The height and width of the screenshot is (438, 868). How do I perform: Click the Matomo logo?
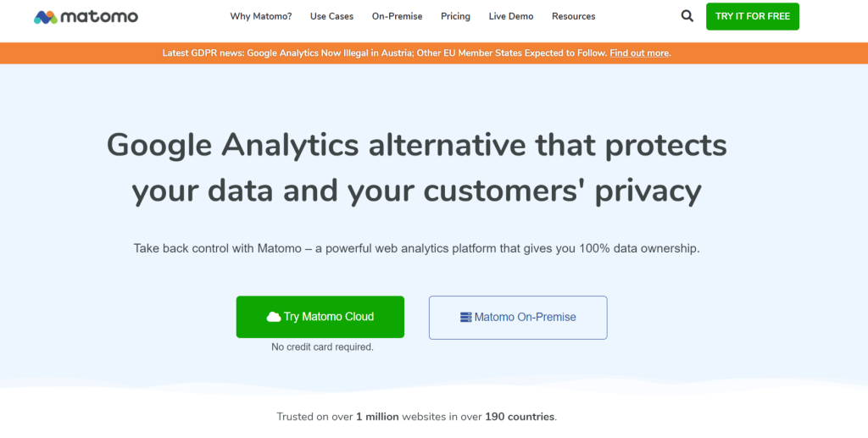tap(86, 17)
